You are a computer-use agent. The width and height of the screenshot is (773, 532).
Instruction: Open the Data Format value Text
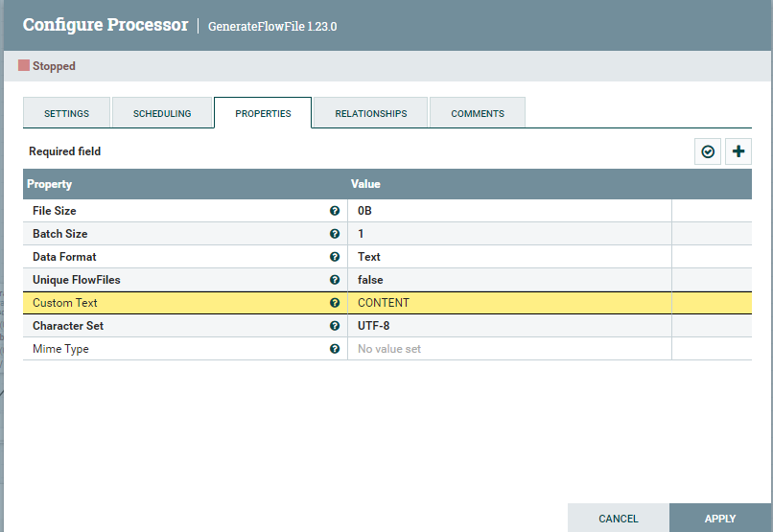[x=510, y=257]
